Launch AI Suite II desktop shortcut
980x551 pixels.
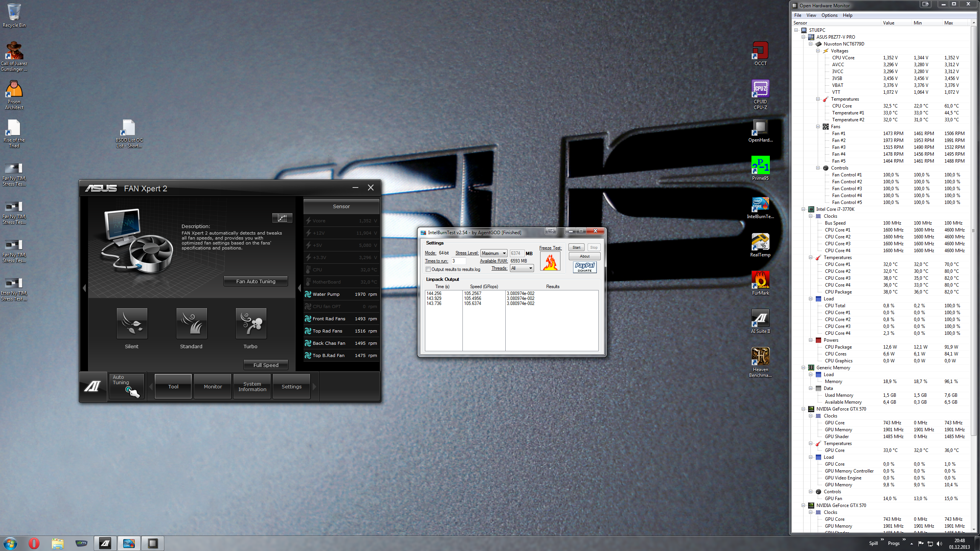click(760, 321)
